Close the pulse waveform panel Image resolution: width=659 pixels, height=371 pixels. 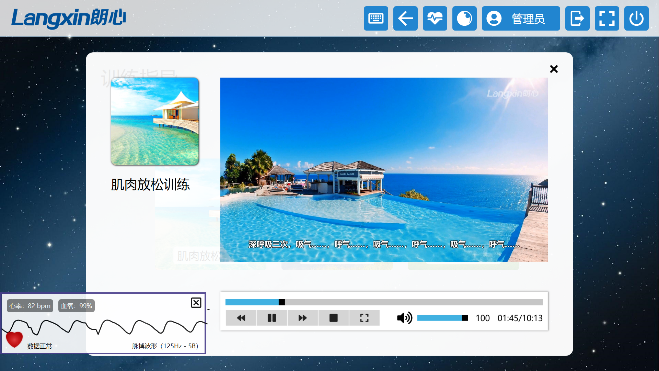click(196, 303)
